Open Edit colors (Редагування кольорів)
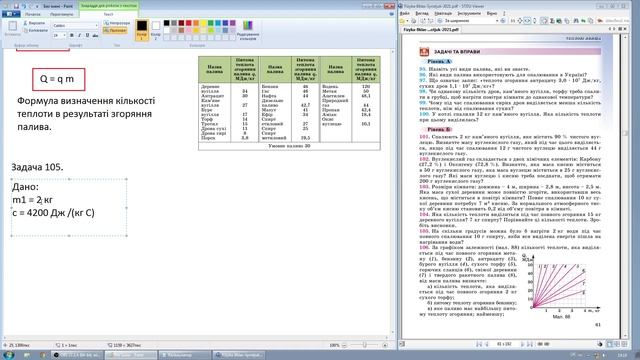Screen dimensions: 640x360 (x=248, y=30)
